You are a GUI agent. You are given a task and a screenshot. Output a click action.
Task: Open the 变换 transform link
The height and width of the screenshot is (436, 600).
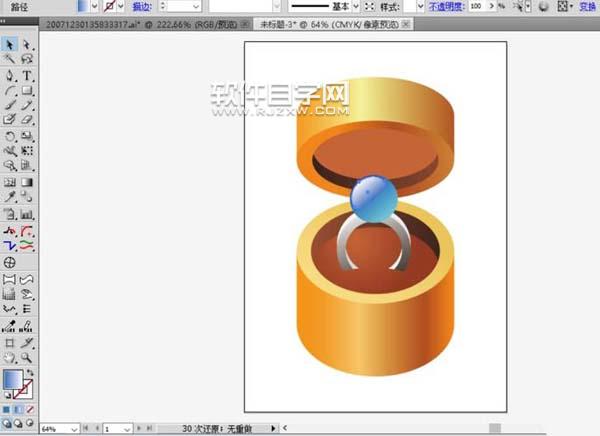coord(588,6)
